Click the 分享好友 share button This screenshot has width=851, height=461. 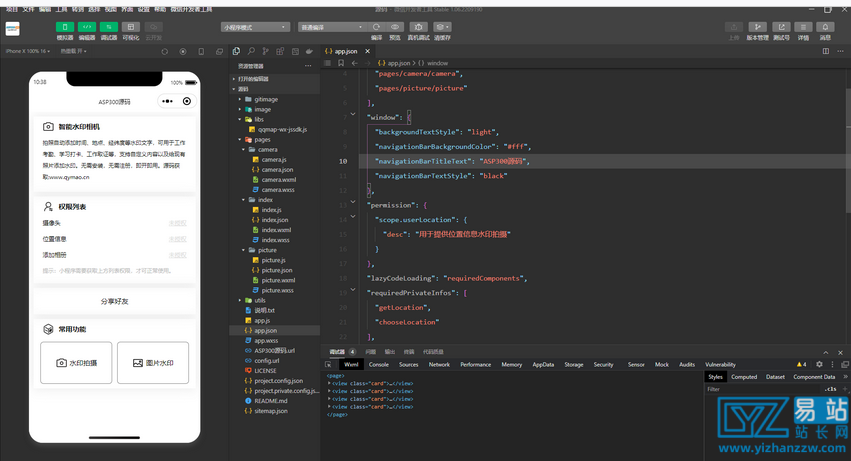coord(114,301)
